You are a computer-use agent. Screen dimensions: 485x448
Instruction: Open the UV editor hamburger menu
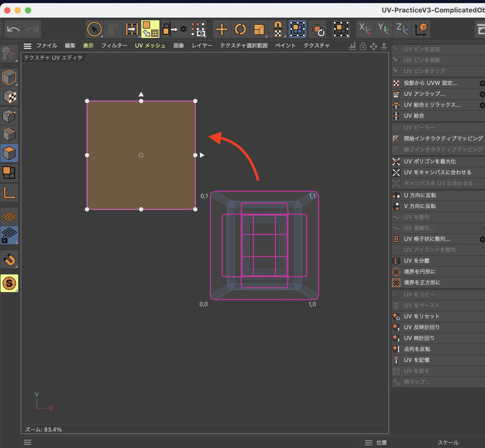click(28, 46)
